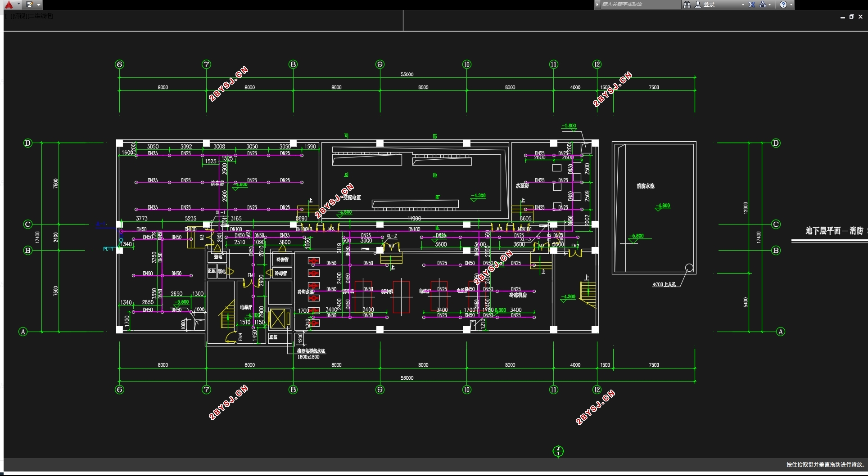Expand the search box arrow toggle
The width and height of the screenshot is (868, 476).
pos(597,4)
